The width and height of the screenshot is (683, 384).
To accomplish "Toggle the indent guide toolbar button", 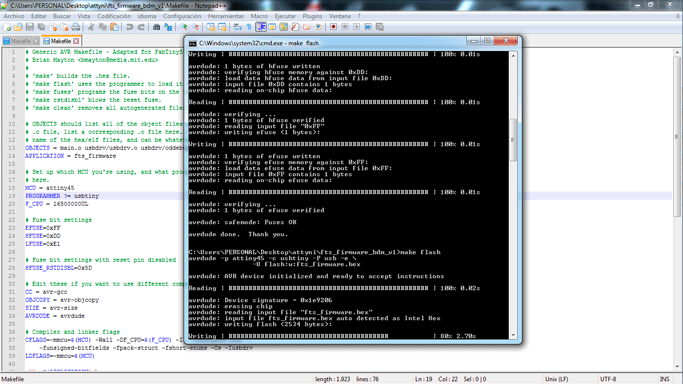I will click(261, 27).
